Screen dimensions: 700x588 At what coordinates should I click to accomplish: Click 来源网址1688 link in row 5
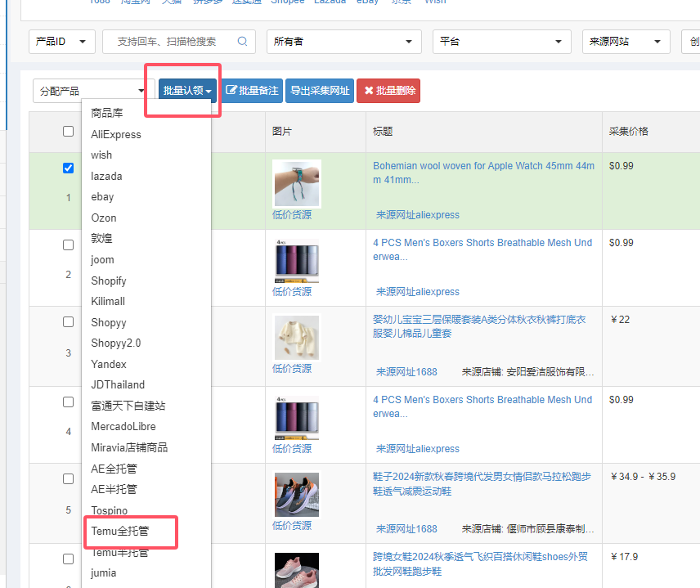406,529
